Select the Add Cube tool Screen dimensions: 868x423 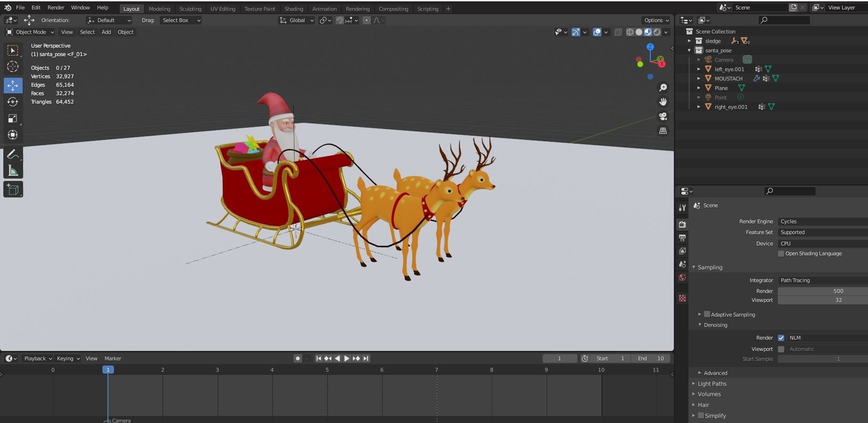13,189
